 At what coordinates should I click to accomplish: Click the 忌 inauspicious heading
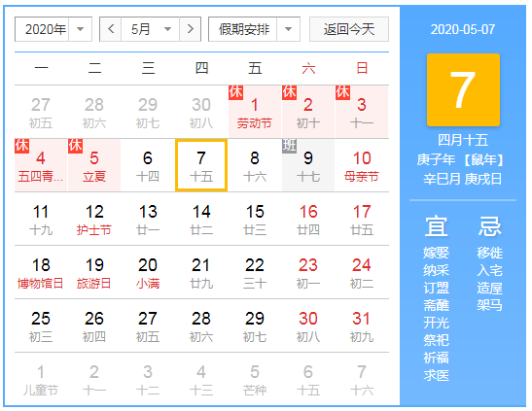tap(489, 226)
